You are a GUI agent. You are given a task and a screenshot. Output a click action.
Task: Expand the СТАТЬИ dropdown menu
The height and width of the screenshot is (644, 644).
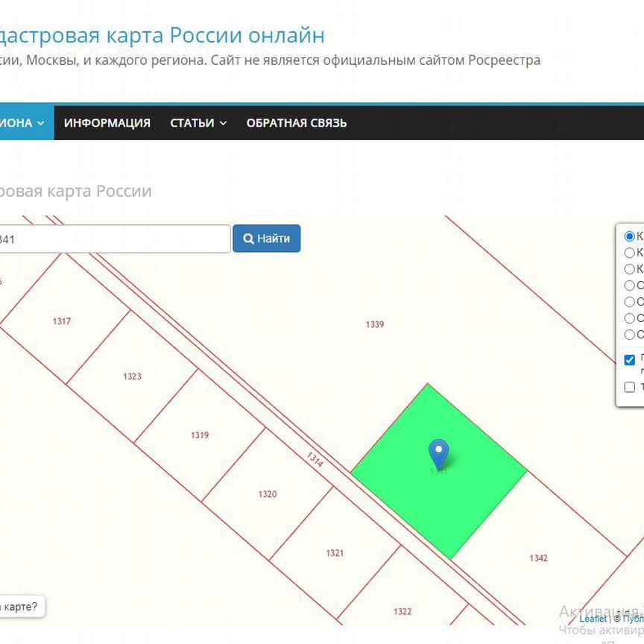point(198,123)
